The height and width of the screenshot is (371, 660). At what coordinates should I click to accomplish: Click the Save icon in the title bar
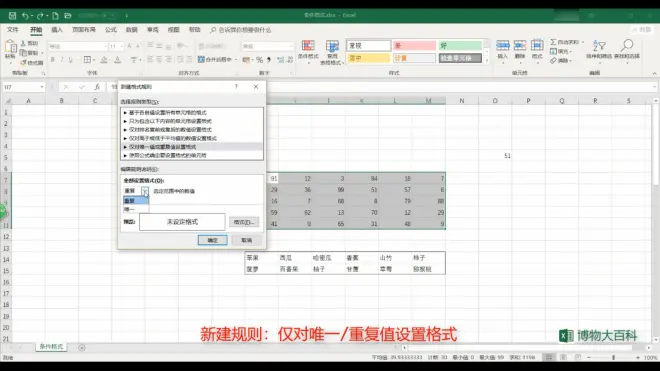(12, 16)
